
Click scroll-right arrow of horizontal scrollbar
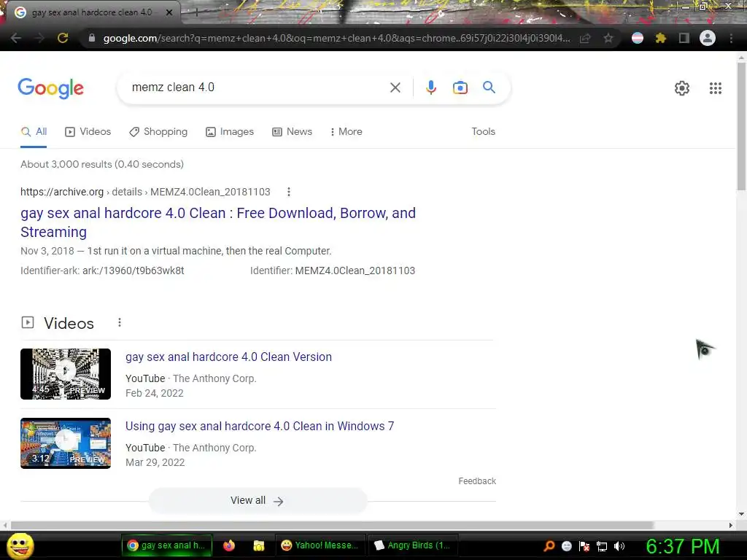click(731, 525)
